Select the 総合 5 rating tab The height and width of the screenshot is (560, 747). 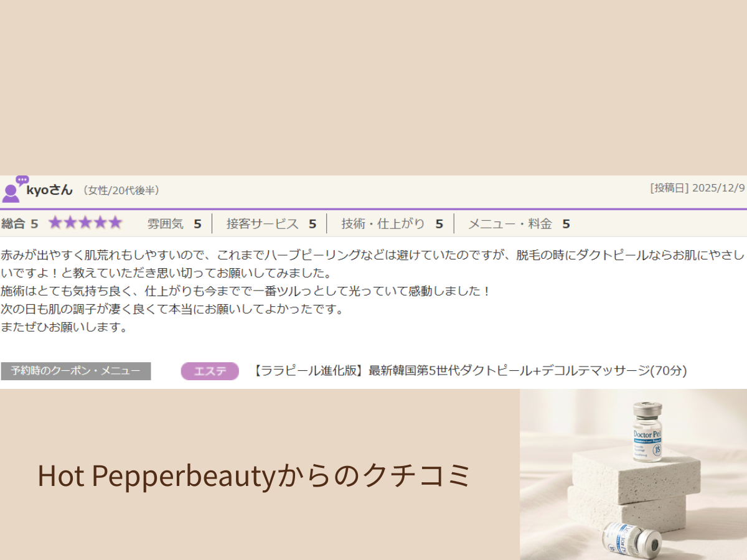(19, 223)
